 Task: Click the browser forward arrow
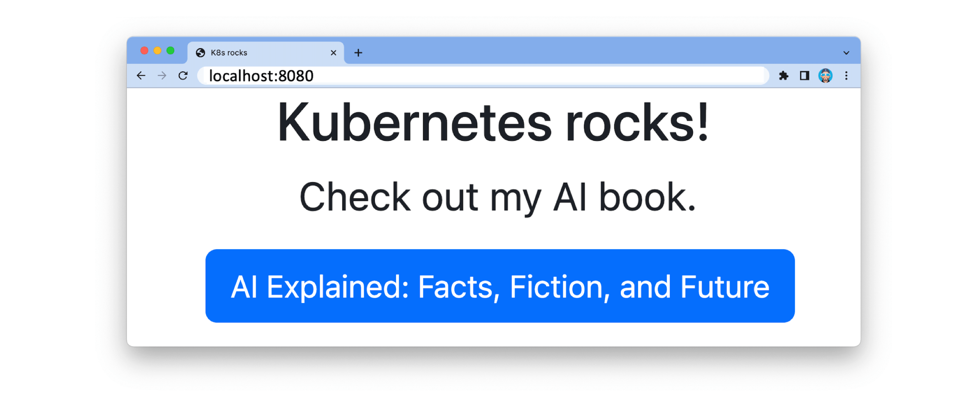pyautogui.click(x=162, y=76)
